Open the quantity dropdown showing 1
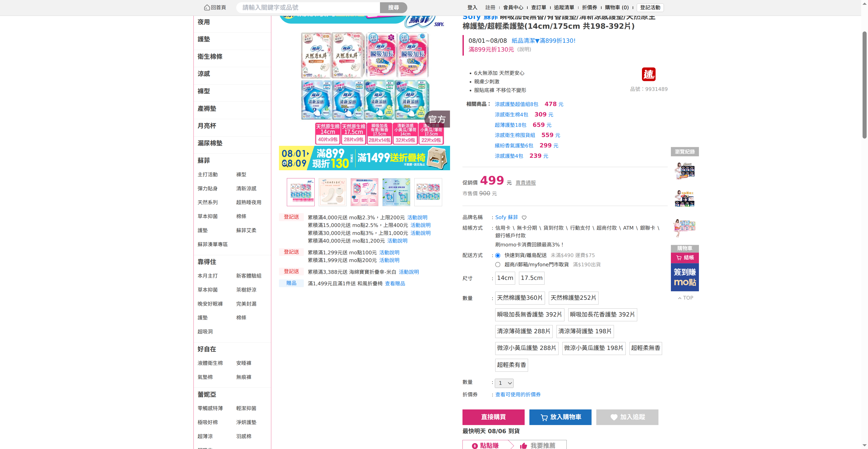The image size is (868, 449). click(504, 383)
